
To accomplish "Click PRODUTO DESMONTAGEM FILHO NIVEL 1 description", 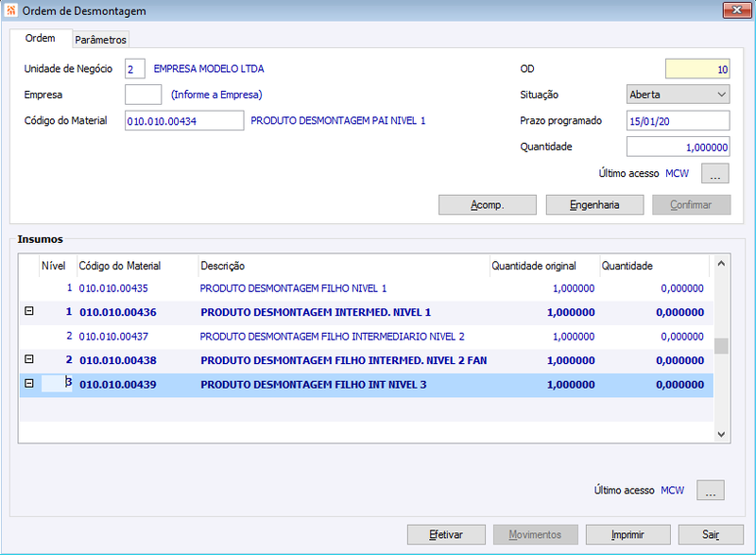I will coord(293,288).
